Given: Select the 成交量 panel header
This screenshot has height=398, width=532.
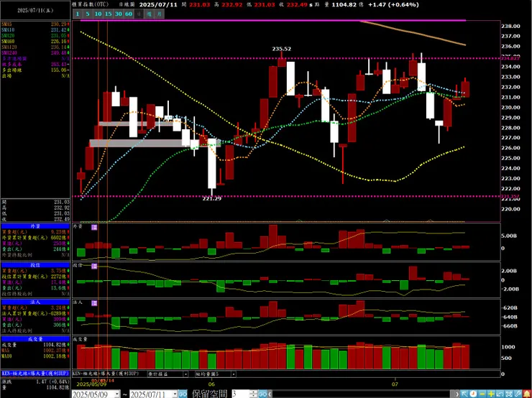Looking at the screenshot, I should [35, 339].
